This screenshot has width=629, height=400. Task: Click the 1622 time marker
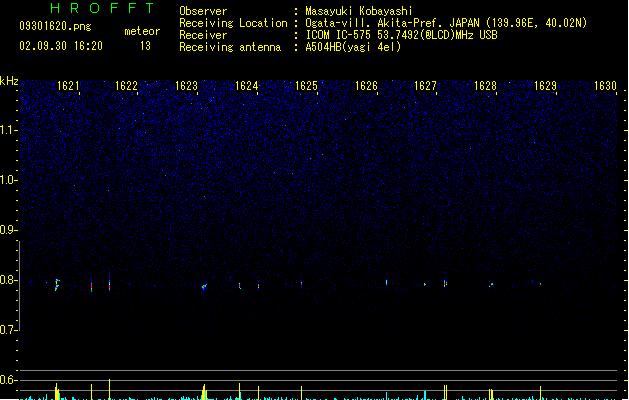coord(126,86)
